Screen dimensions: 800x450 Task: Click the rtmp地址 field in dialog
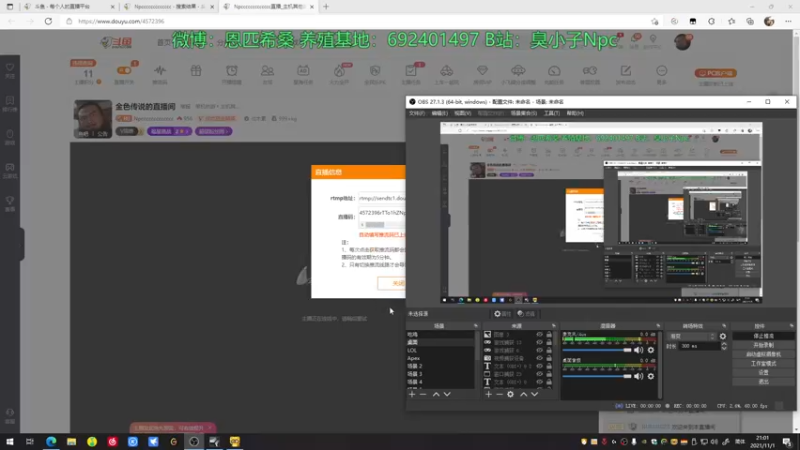pyautogui.click(x=382, y=198)
